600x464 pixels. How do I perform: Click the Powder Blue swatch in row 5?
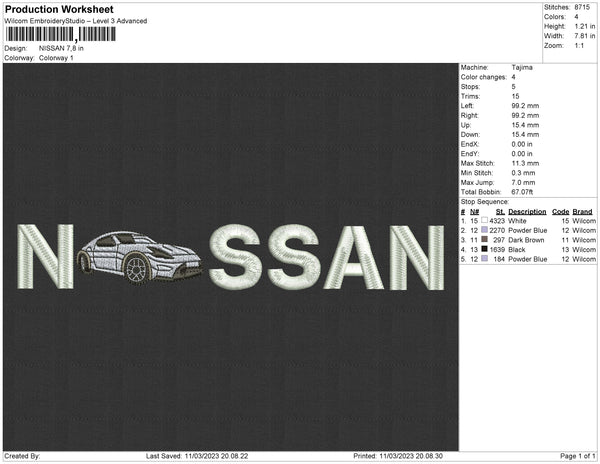coord(484,259)
